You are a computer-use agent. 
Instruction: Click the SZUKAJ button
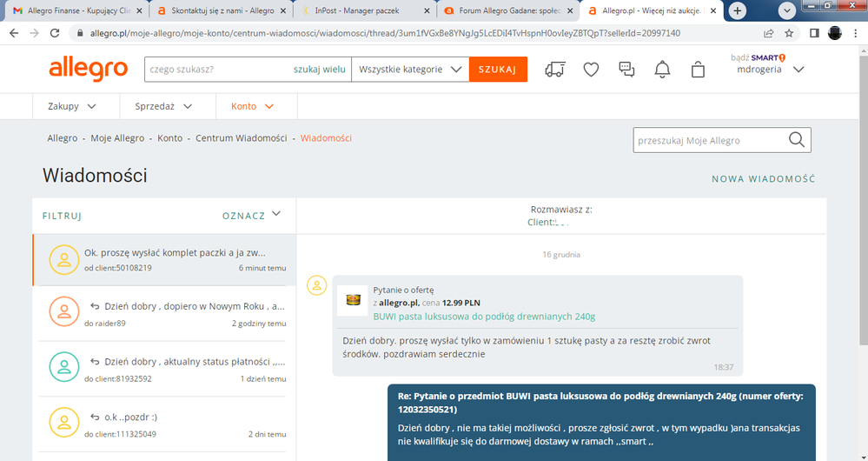coord(498,70)
